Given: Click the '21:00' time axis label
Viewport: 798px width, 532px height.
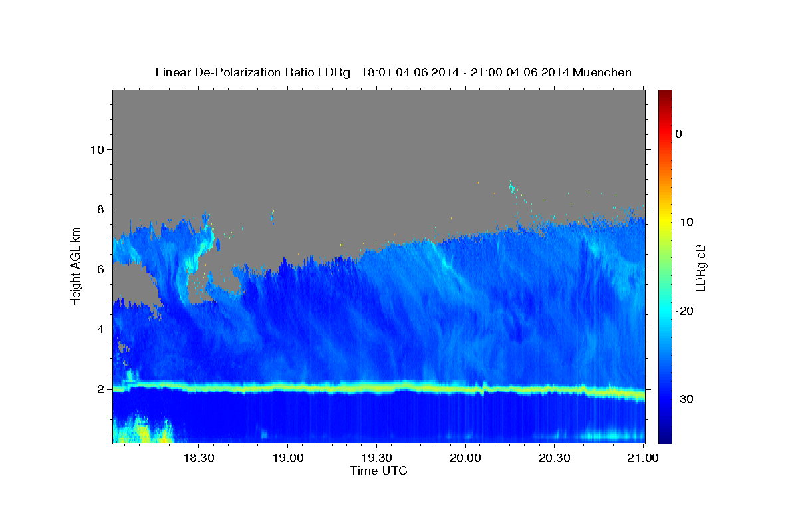Looking at the screenshot, I should 644,458.
